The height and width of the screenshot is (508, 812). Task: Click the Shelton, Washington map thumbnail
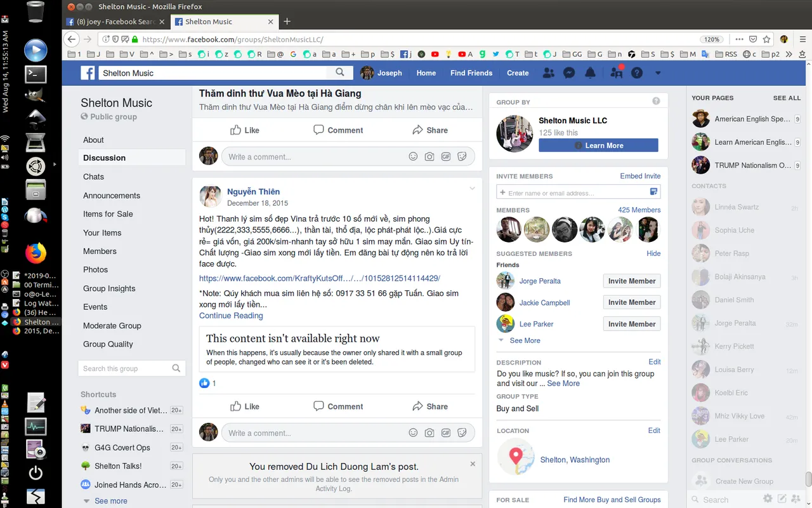(516, 457)
